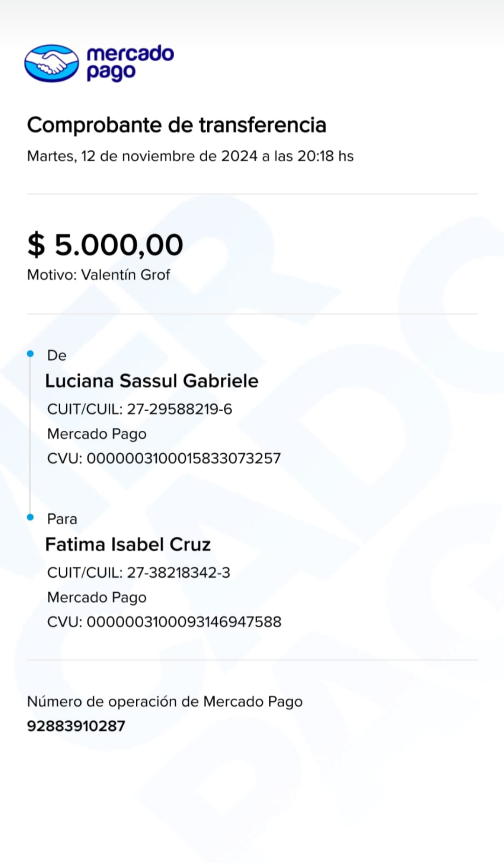The height and width of the screenshot is (863, 504).
Task: Click Mercado Pago under the sender details
Action: click(x=97, y=434)
